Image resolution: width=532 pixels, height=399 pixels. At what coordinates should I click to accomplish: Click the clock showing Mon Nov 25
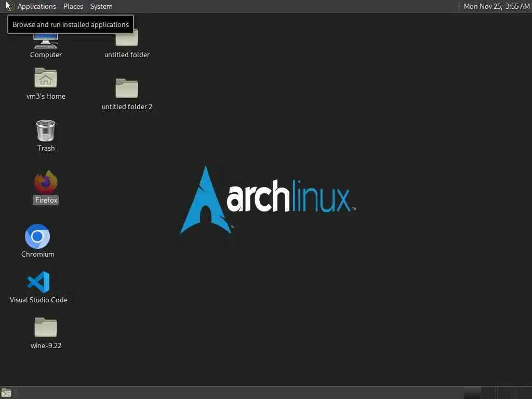point(496,6)
